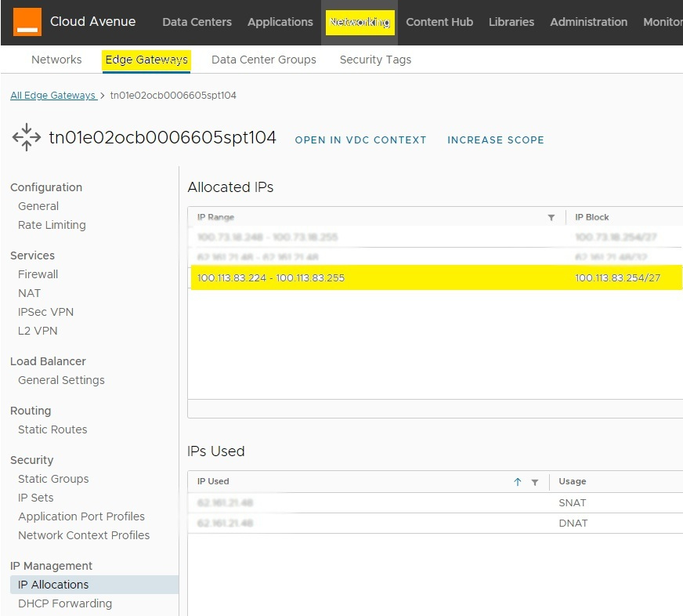
Task: Click the edge gateway arrows icon
Action: click(27, 137)
